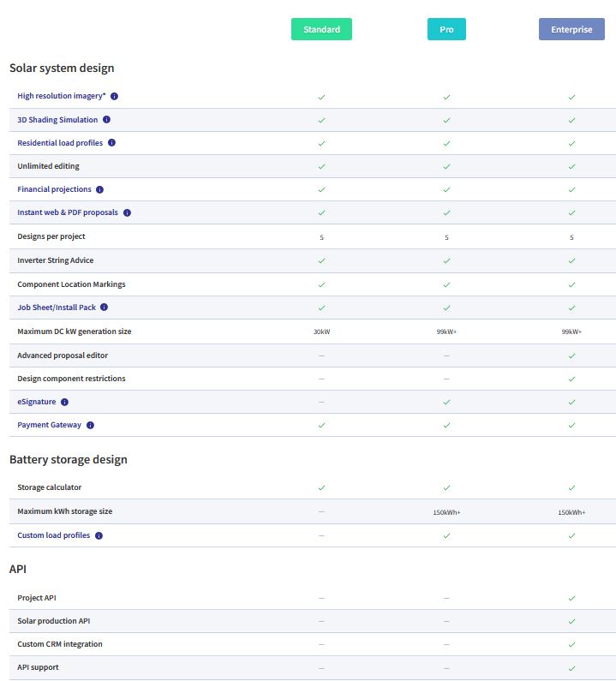Viewport: 616px width, 681px height.
Task: Click Standard column's 30kW generation size value
Action: pos(321,332)
